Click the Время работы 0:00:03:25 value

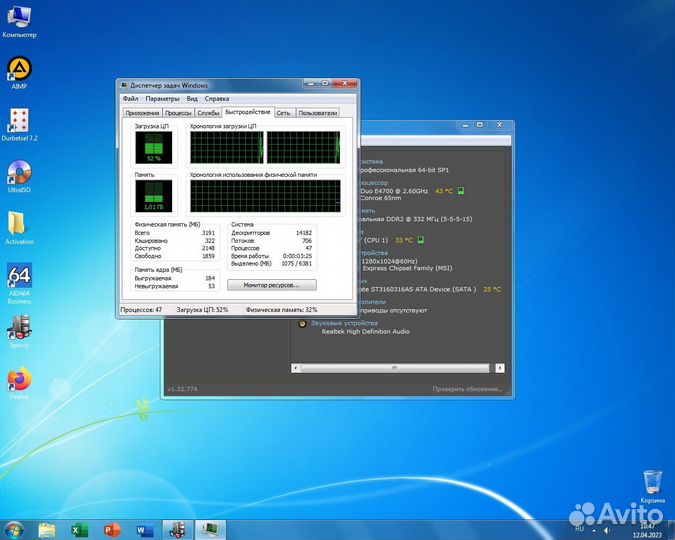click(x=297, y=256)
